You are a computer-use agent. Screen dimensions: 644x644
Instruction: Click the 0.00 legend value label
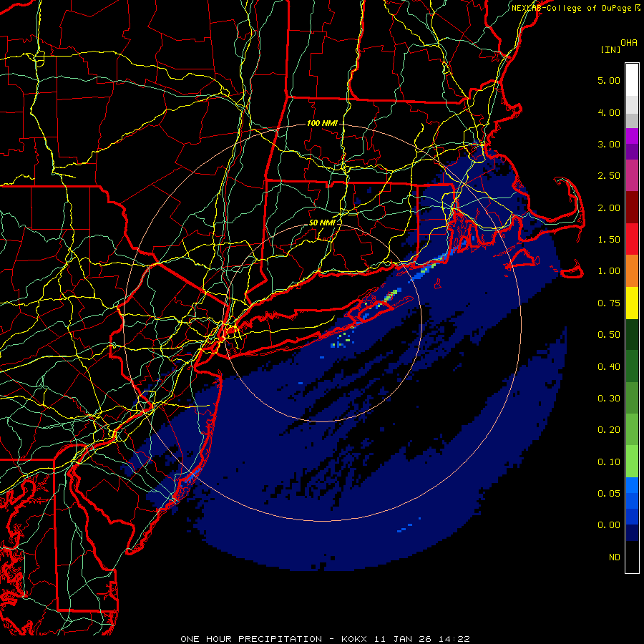point(609,525)
